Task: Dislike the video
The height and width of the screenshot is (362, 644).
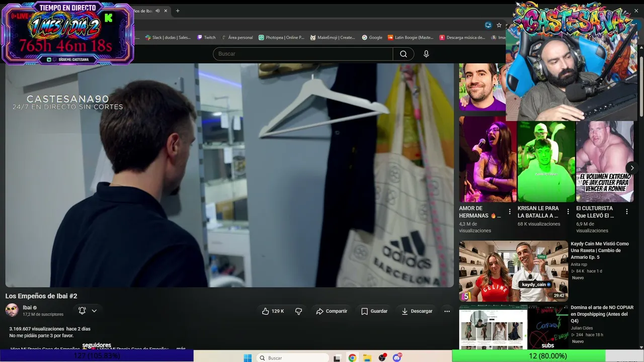Action: [x=298, y=311]
